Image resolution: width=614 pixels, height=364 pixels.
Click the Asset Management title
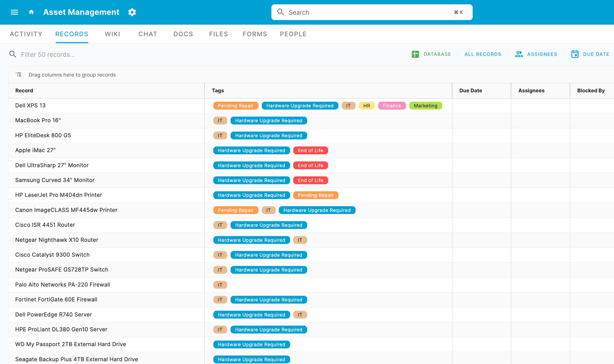pyautogui.click(x=81, y=12)
